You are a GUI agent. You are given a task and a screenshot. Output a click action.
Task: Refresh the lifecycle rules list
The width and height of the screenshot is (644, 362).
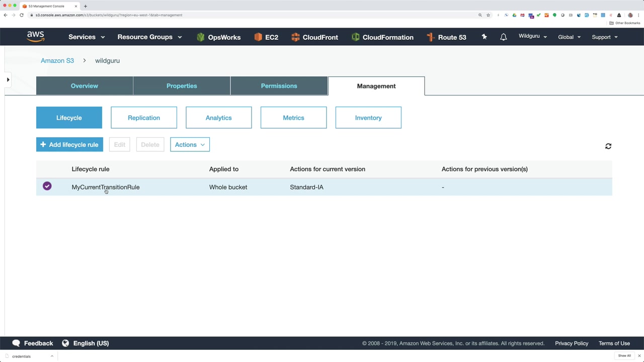[x=608, y=146]
